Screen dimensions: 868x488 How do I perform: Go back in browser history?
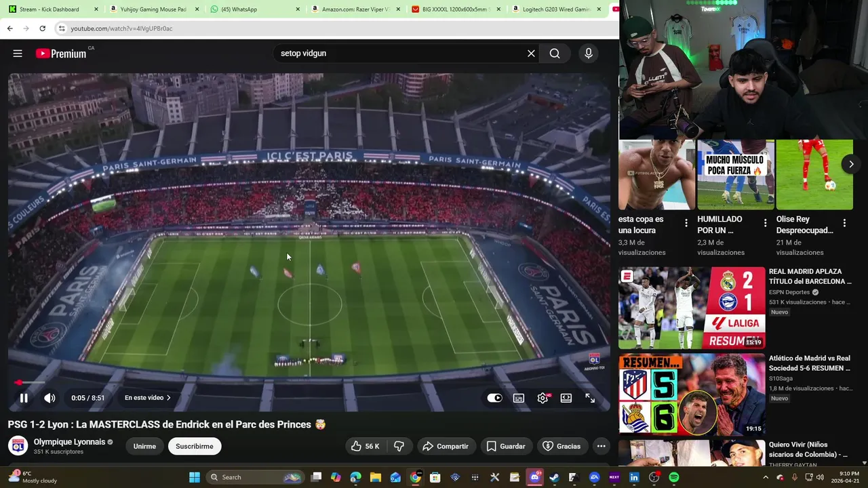pos(9,28)
